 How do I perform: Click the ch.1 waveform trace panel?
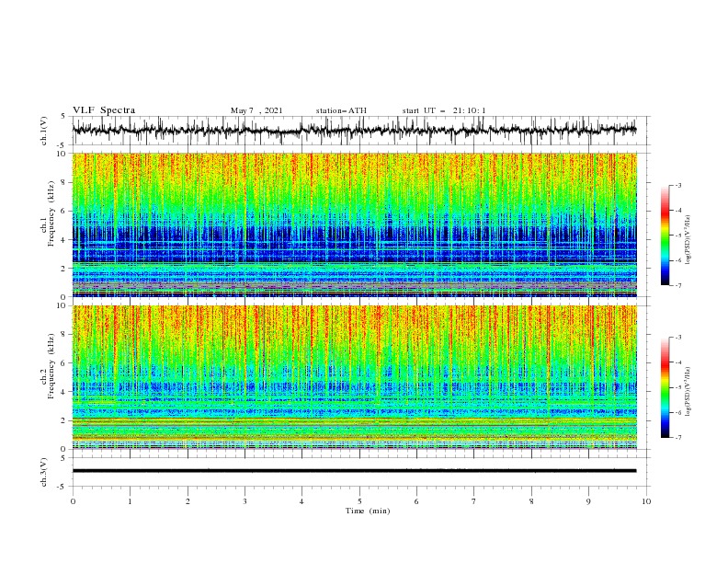click(x=360, y=131)
